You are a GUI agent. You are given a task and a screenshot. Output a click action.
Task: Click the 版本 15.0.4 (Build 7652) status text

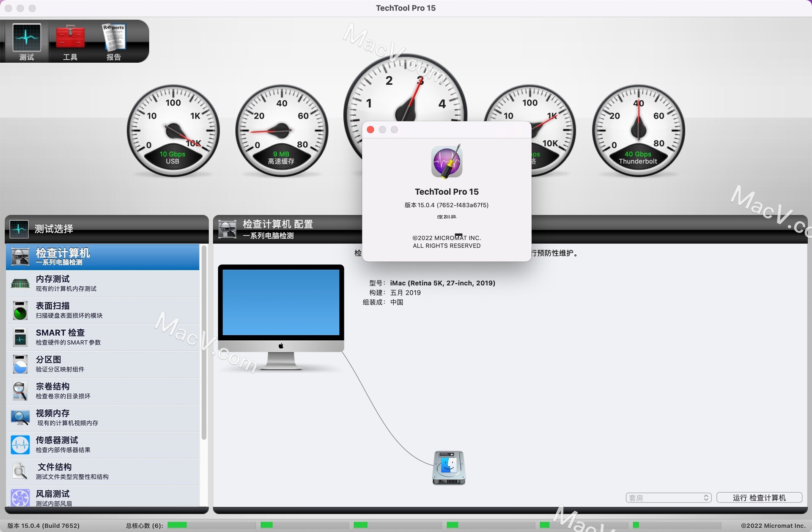pos(44,525)
